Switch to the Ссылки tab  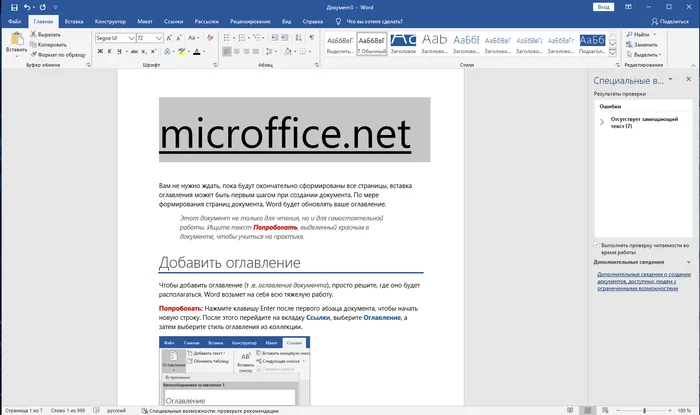pyautogui.click(x=173, y=21)
